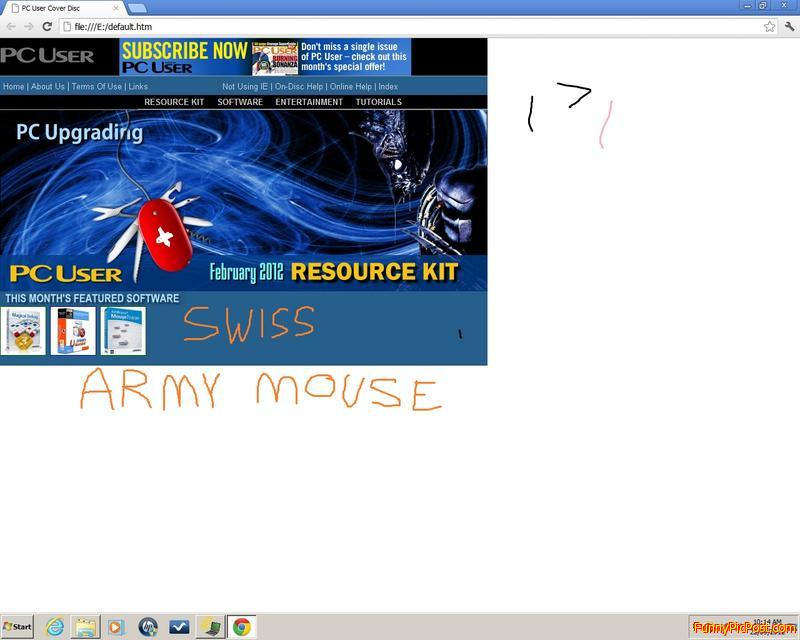The height and width of the screenshot is (640, 800).
Task: Click the orange uninstaller featured software box
Action: (73, 331)
